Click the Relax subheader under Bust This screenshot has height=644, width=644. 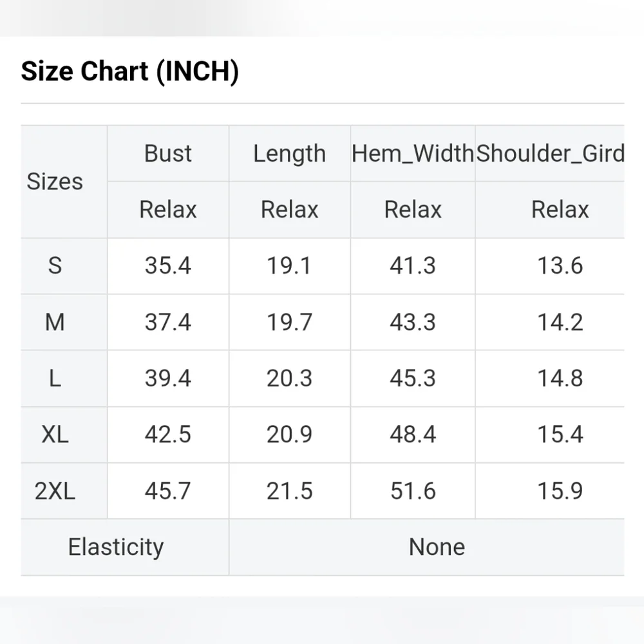[x=168, y=209]
